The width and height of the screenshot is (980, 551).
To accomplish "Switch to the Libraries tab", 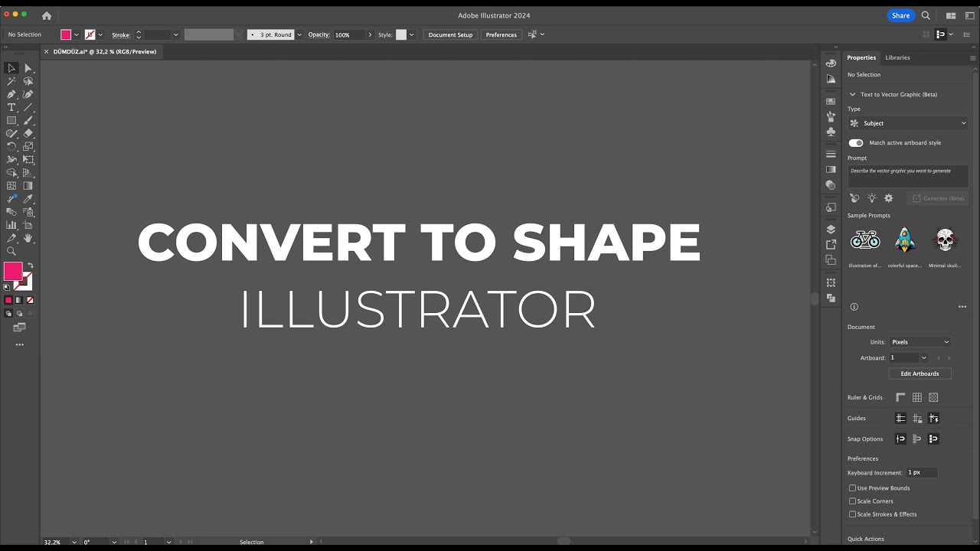I will coord(897,57).
